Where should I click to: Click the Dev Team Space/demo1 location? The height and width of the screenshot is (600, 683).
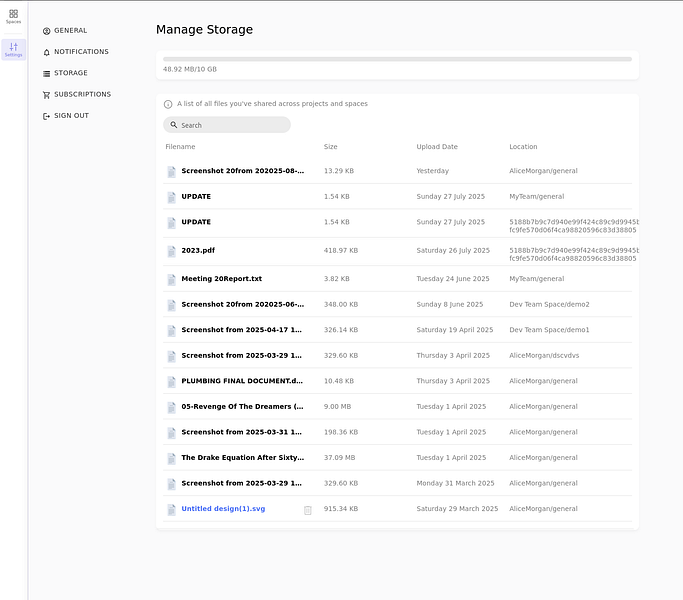(549, 330)
